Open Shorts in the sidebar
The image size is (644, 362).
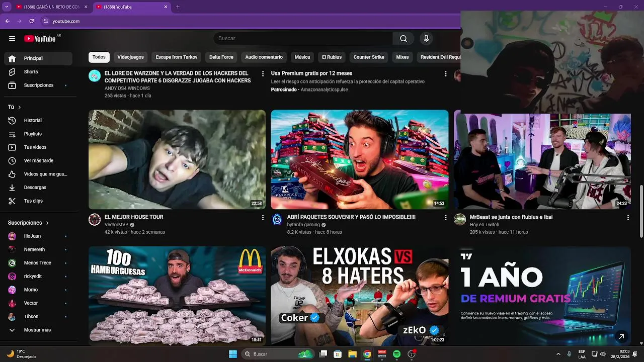(38, 72)
